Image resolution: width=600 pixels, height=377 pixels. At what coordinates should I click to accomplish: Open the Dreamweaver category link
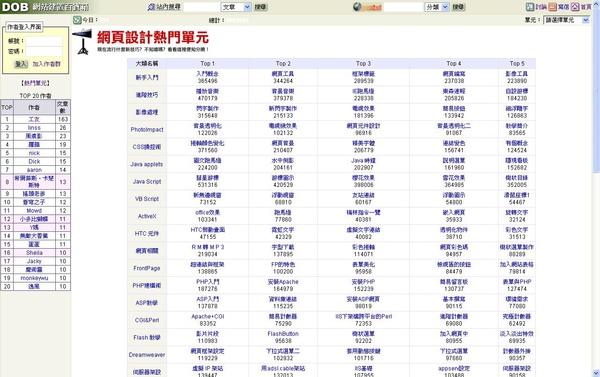click(147, 355)
